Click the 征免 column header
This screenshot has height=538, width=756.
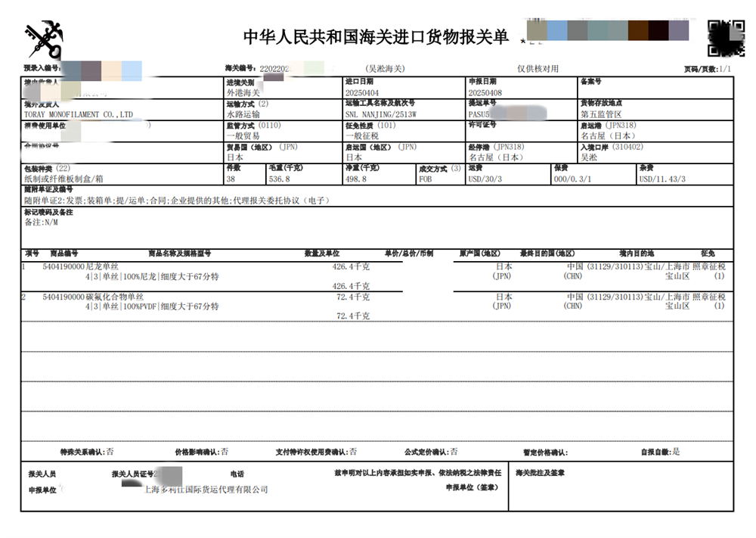[x=708, y=253]
